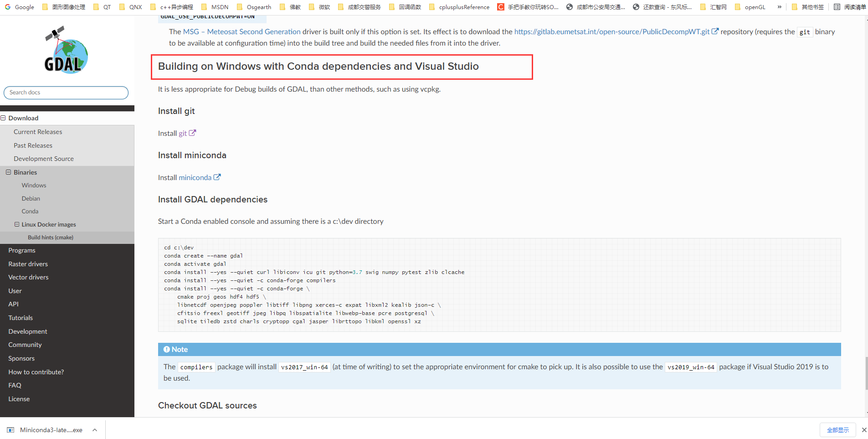
Task: Open the 手把手教你玩转SO bookmark
Action: pos(528,7)
